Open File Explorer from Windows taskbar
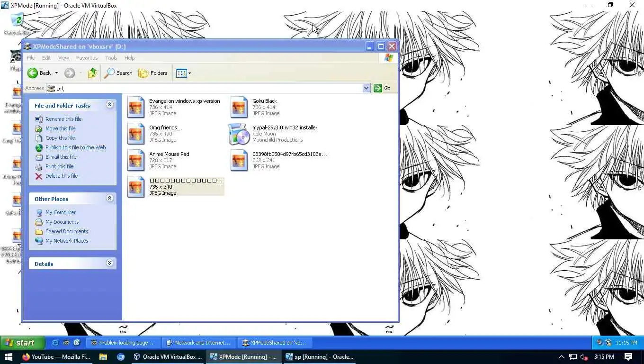The width and height of the screenshot is (644, 364). (x=103, y=357)
